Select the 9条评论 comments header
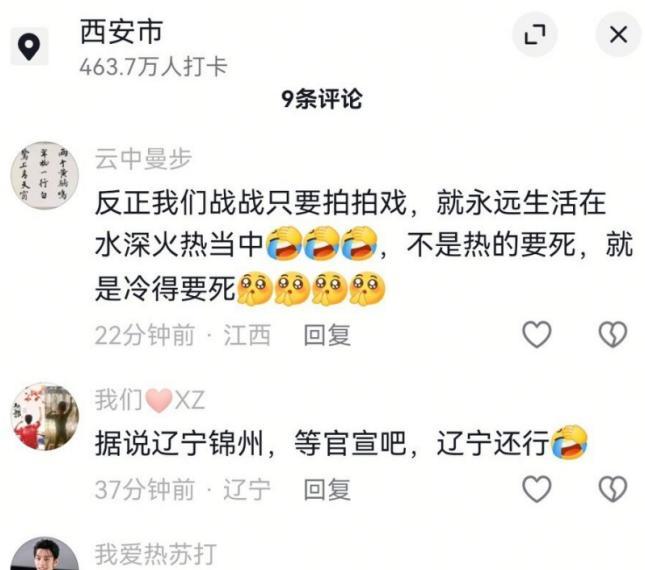The height and width of the screenshot is (570, 645). click(322, 99)
